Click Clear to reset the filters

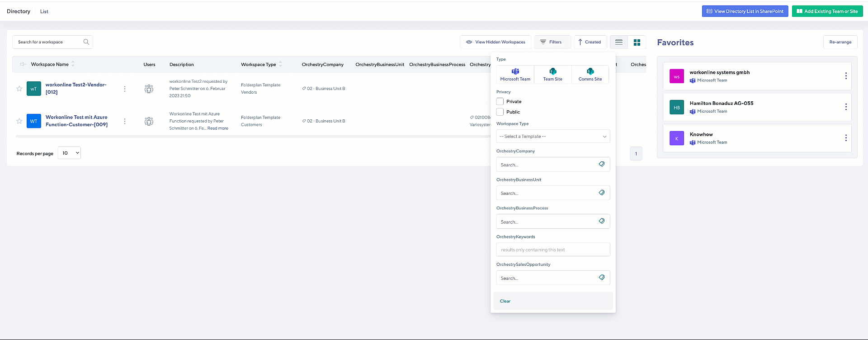click(505, 301)
